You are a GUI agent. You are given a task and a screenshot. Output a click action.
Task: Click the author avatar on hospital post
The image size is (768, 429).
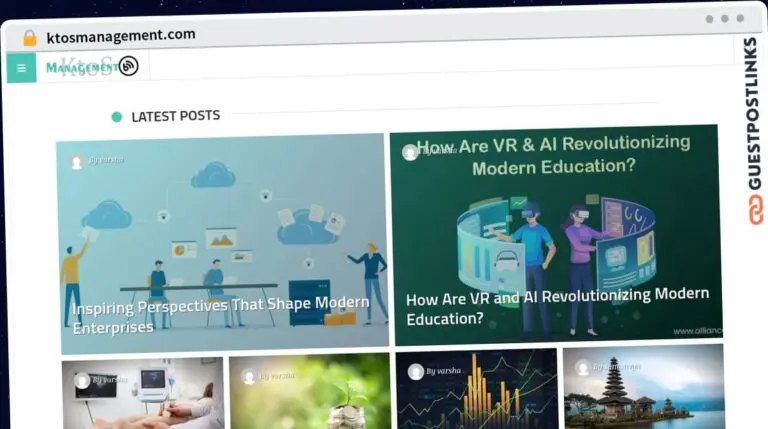(82, 381)
